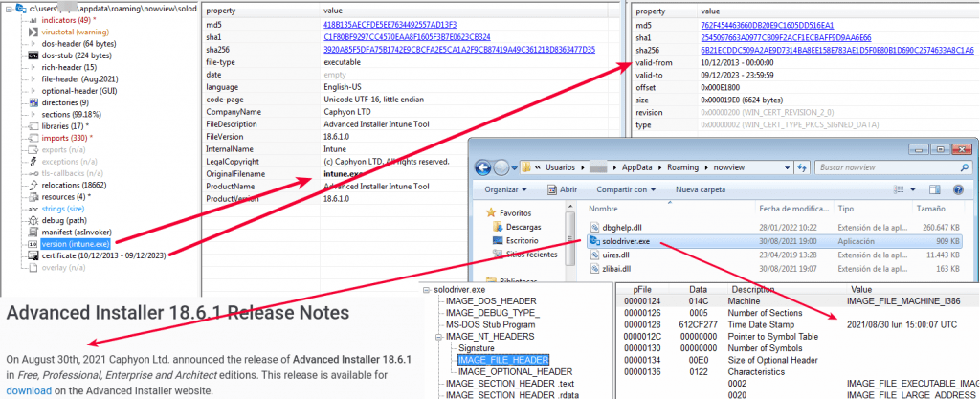The width and height of the screenshot is (980, 399).
Task: Collapse IMAGE_NT_HEADERS node
Action: pyautogui.click(x=438, y=337)
